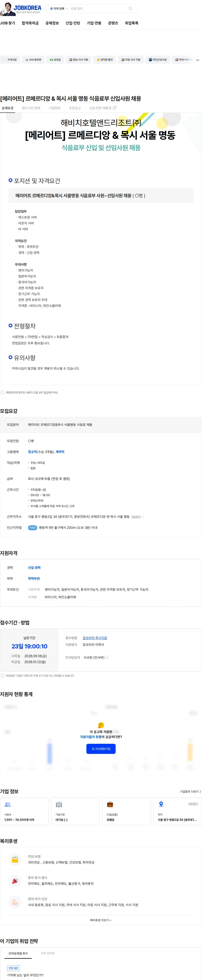Click the 면접 질문 badge
Image resolution: width=202 pixels, height=980 pixels.
click(x=13, y=968)
